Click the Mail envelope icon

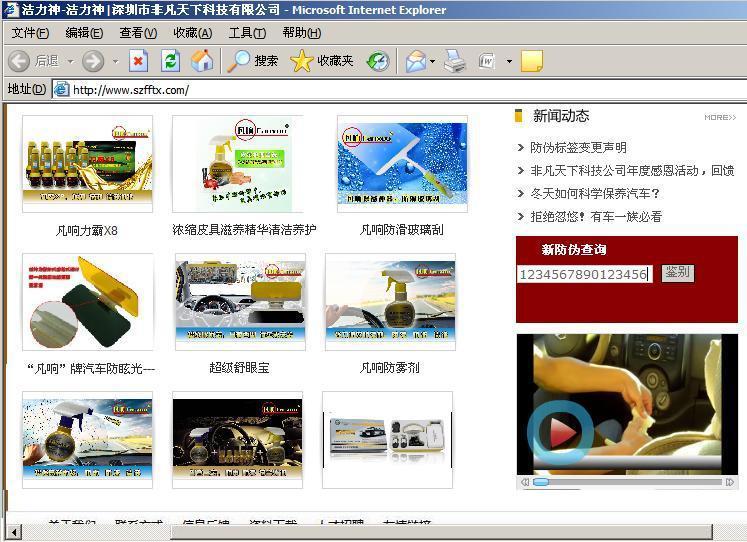pyautogui.click(x=416, y=61)
